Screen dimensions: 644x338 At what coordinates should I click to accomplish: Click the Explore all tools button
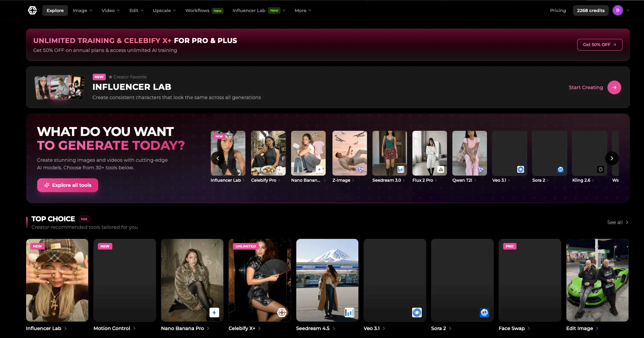68,185
